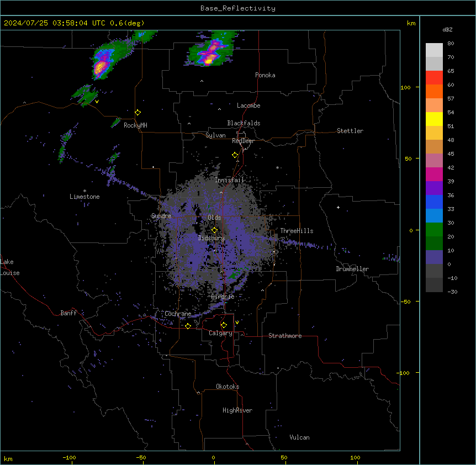This screenshot has height=465, width=476.
Task: Click the Cochrane town label
Action: click(x=178, y=314)
